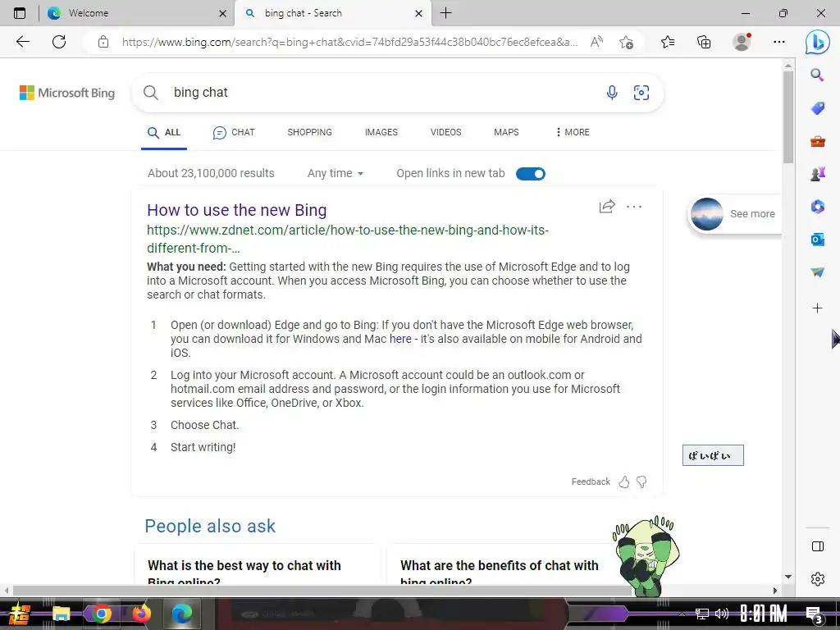Search by voice microphone icon
The width and height of the screenshot is (840, 630).
click(612, 93)
